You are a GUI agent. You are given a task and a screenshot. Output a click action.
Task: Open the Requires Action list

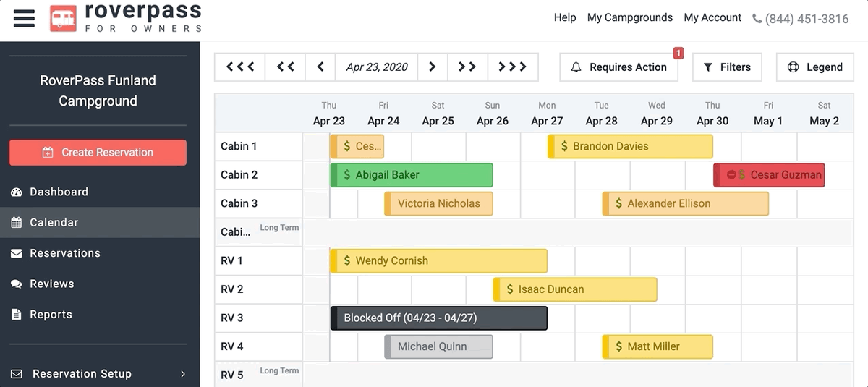[x=618, y=67]
